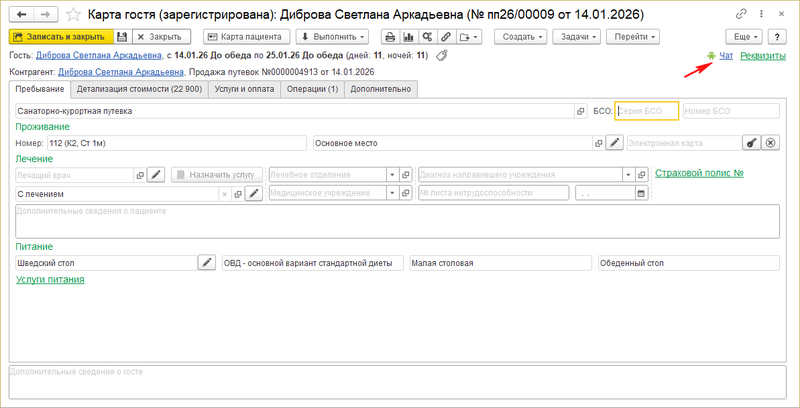Click the tag icon after guest dates
This screenshot has width=800, height=408.
coord(441,55)
